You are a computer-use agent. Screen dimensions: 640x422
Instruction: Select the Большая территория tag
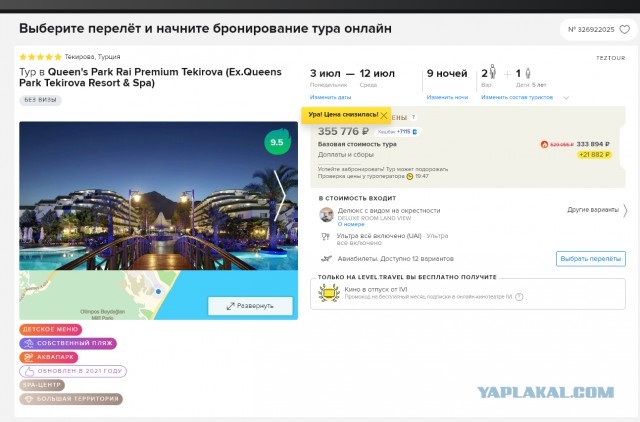coord(71,399)
